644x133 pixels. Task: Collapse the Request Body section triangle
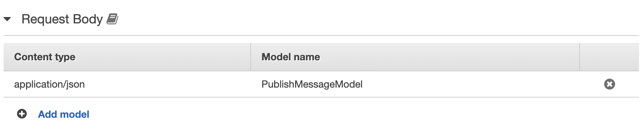(x=7, y=19)
